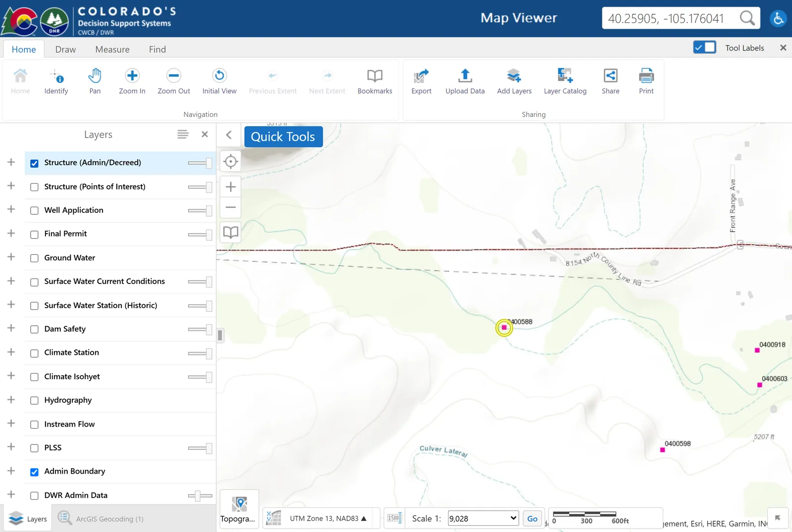Expand the Final Permit layer group

coord(11,233)
